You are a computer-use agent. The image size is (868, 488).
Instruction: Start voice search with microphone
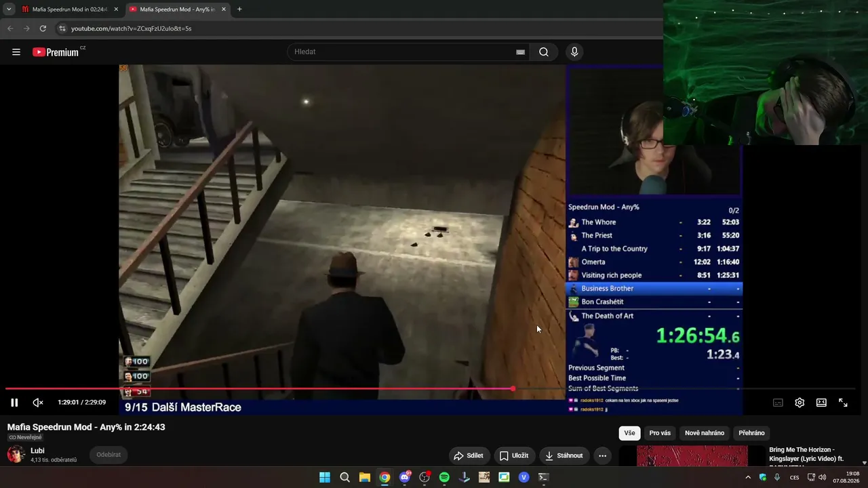coord(574,52)
